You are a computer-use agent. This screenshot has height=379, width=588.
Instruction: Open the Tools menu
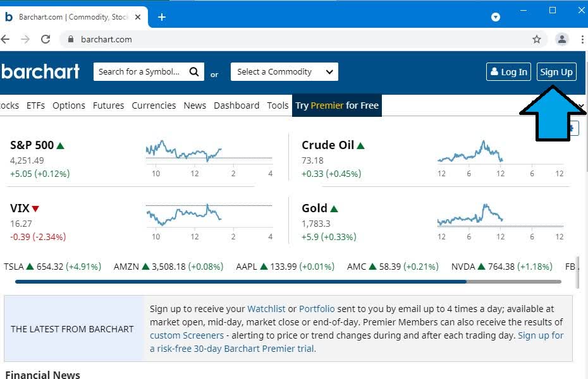click(278, 105)
